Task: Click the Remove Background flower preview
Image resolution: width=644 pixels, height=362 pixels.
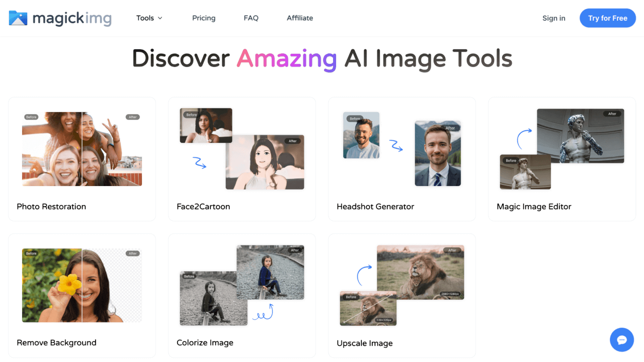Action: click(82, 285)
